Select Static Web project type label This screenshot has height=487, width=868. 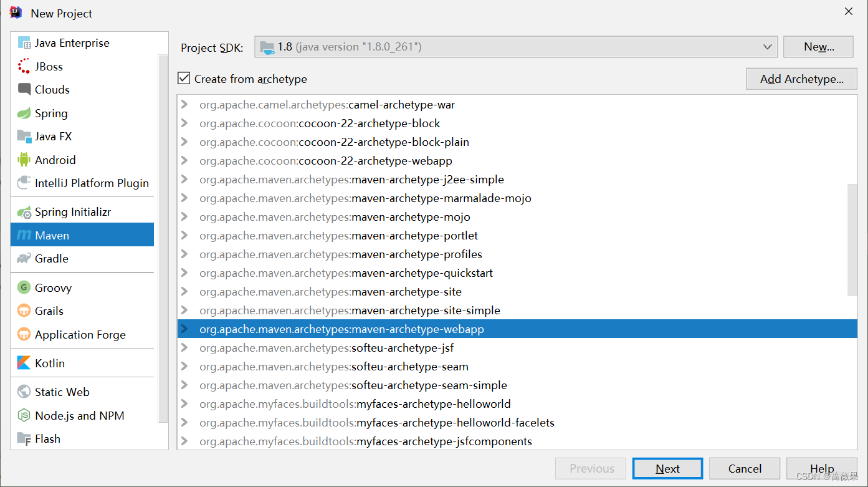(x=62, y=392)
